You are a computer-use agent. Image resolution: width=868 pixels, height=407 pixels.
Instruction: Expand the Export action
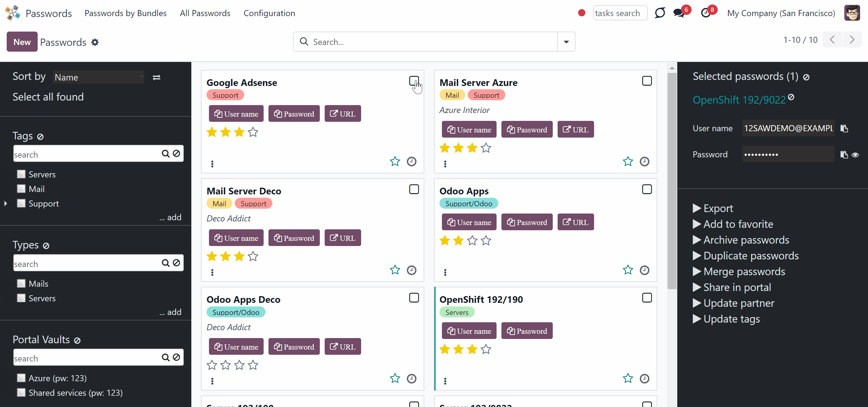(713, 208)
